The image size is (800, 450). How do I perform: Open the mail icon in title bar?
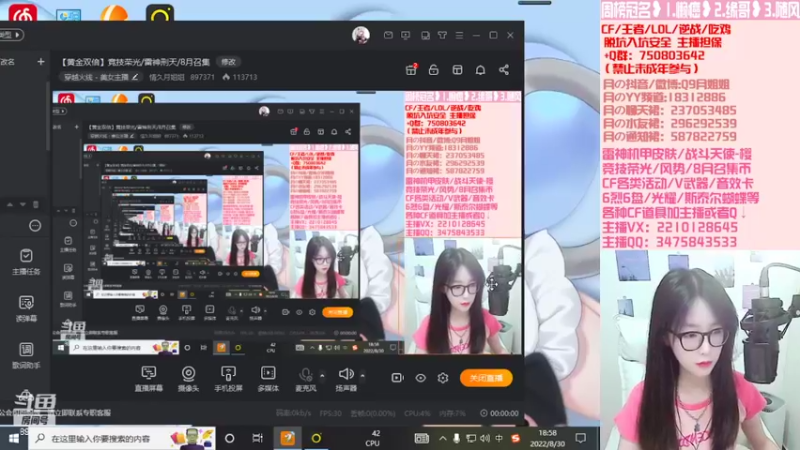388,35
